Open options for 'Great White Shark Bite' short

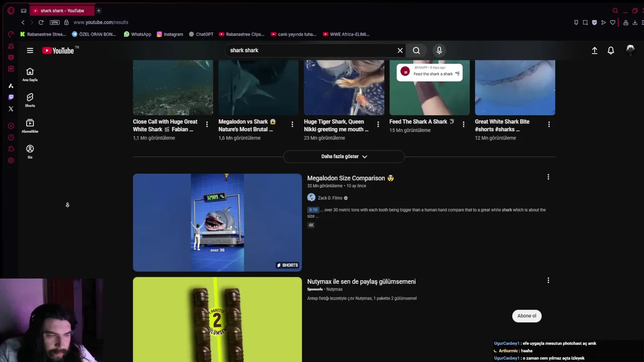(x=549, y=124)
